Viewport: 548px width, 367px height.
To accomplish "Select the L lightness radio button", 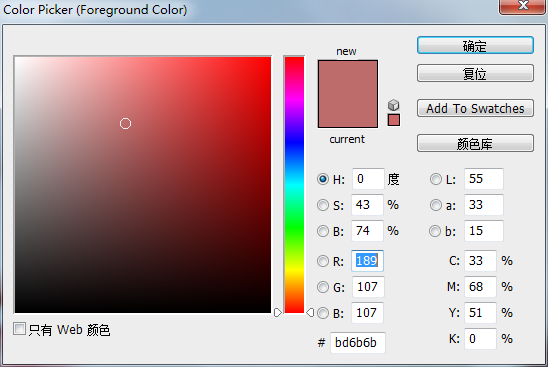I will click(435, 179).
